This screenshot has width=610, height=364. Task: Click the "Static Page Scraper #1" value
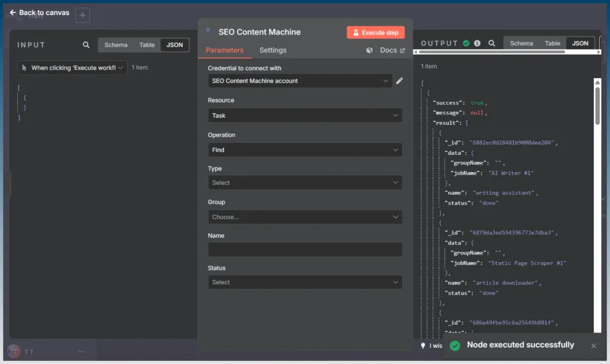527,263
